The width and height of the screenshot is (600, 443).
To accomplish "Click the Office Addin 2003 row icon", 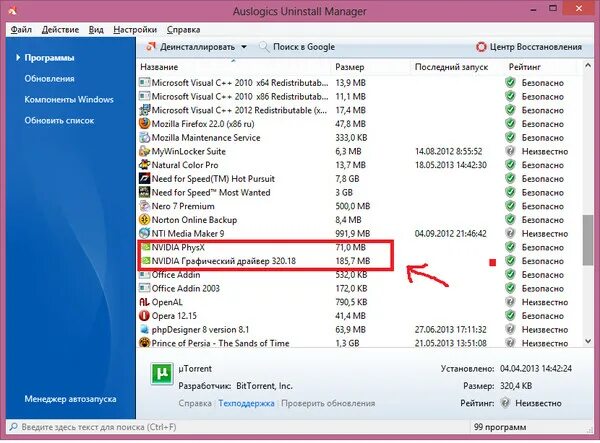I will 144,288.
